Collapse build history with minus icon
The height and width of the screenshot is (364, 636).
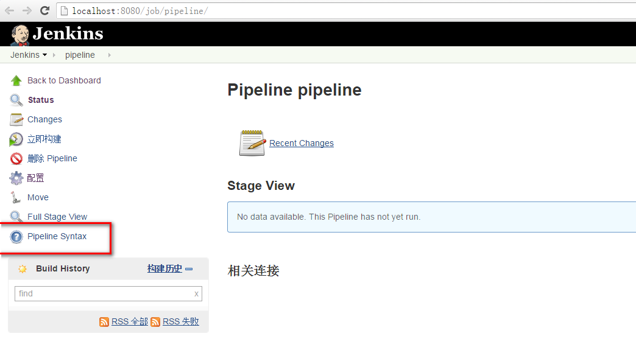coord(189,269)
